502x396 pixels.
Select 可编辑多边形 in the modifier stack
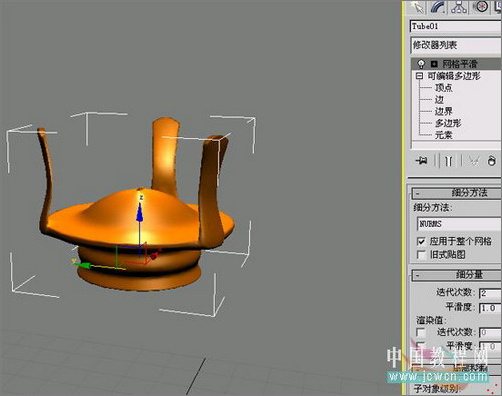coord(454,76)
